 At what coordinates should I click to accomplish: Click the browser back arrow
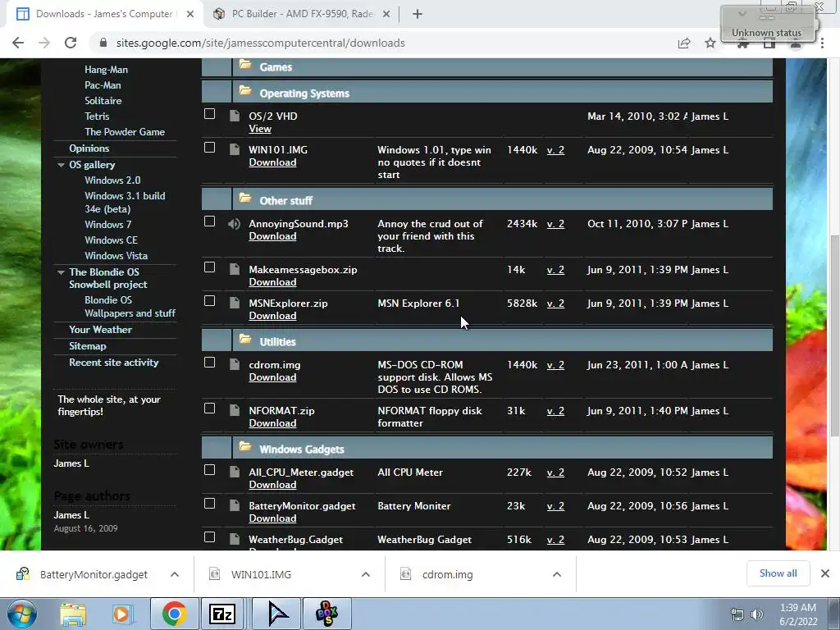click(18, 43)
